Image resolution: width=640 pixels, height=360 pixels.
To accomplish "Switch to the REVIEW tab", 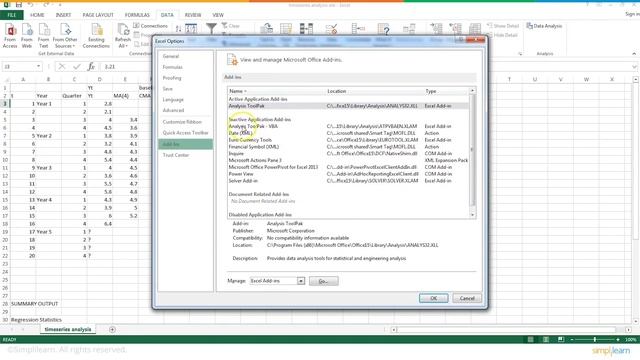I will tap(193, 15).
